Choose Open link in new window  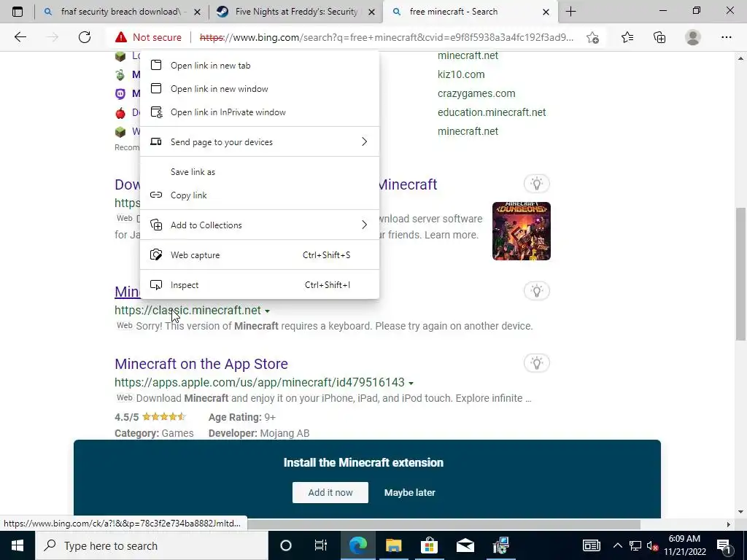pyautogui.click(x=260, y=89)
